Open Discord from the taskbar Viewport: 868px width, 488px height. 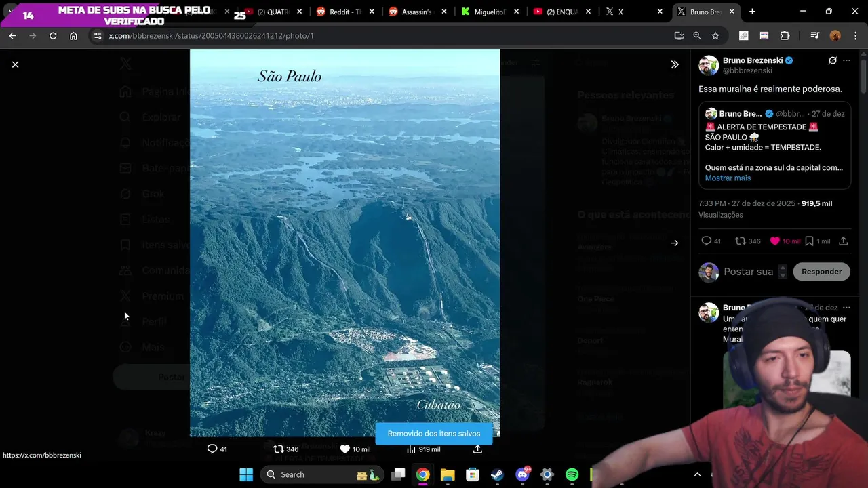coord(522,474)
